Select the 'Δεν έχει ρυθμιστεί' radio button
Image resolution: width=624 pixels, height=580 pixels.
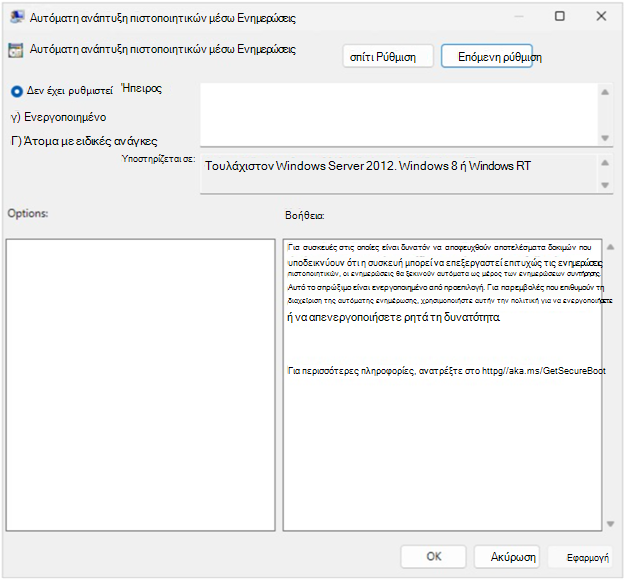17,92
